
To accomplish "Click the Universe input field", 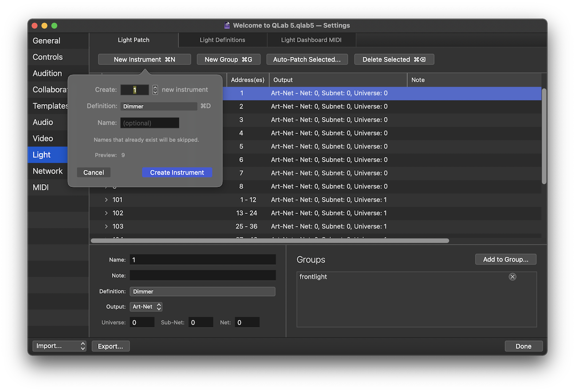I will point(142,322).
